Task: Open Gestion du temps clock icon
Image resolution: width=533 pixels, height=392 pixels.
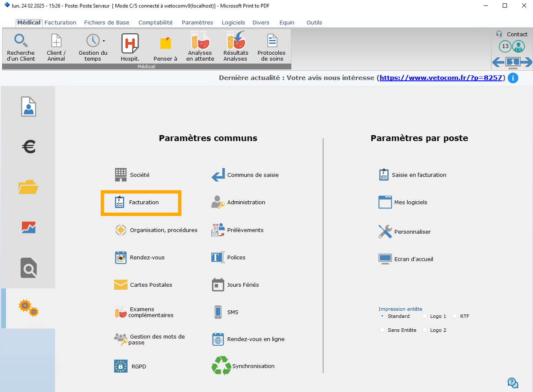Action: click(x=93, y=41)
